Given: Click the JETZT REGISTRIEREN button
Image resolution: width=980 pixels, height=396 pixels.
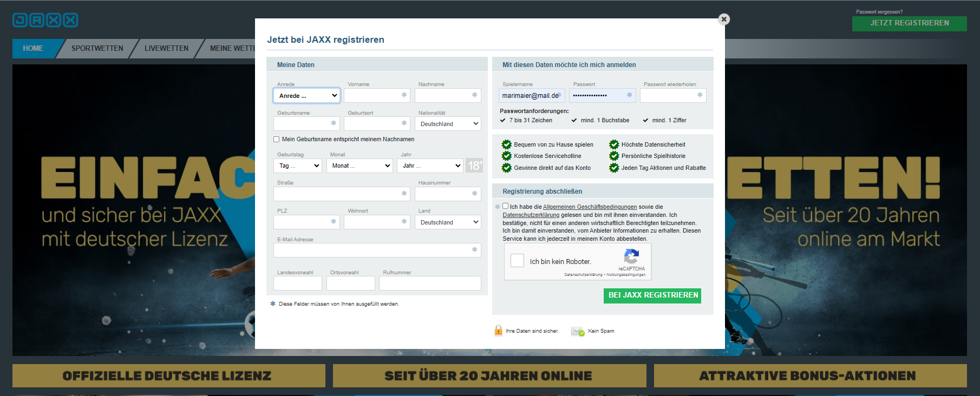Looking at the screenshot, I should point(910,23).
